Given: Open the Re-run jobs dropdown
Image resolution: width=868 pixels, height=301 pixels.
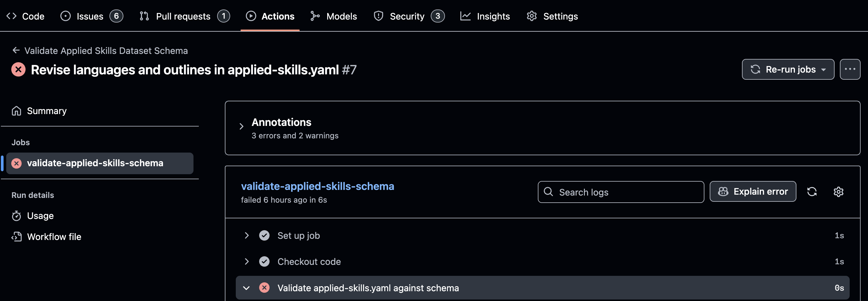Looking at the screenshot, I should click(788, 69).
